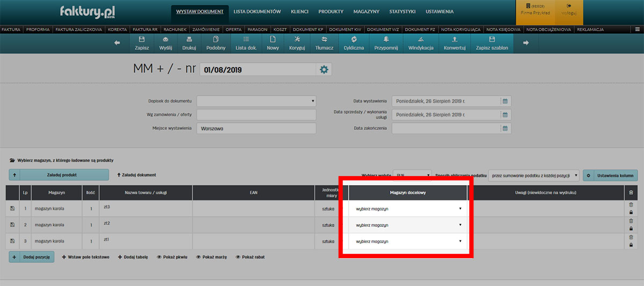644x286 pixels.
Task: Convert document with Konwertuj
Action: tap(455, 43)
